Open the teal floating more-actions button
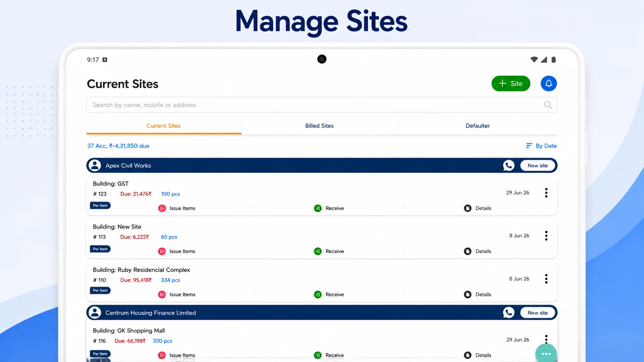The image size is (644, 362). click(x=546, y=353)
